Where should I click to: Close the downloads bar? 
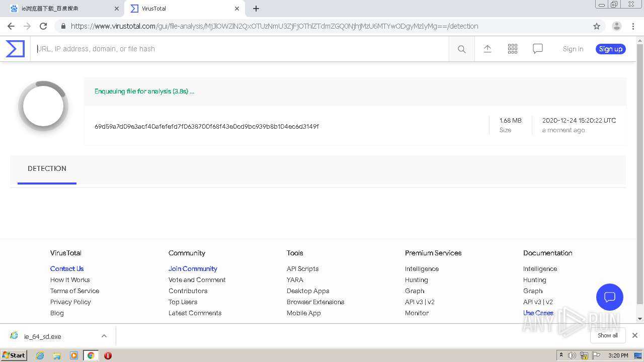(635, 335)
